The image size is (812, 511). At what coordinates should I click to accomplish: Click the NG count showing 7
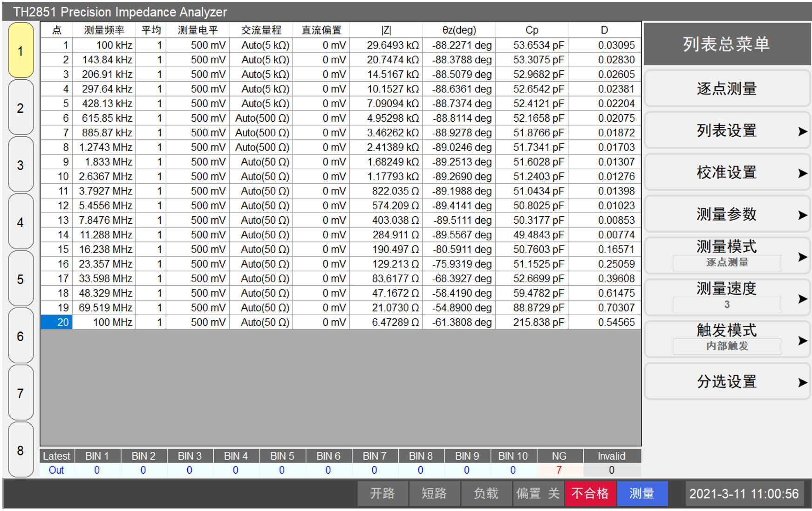pyautogui.click(x=559, y=470)
